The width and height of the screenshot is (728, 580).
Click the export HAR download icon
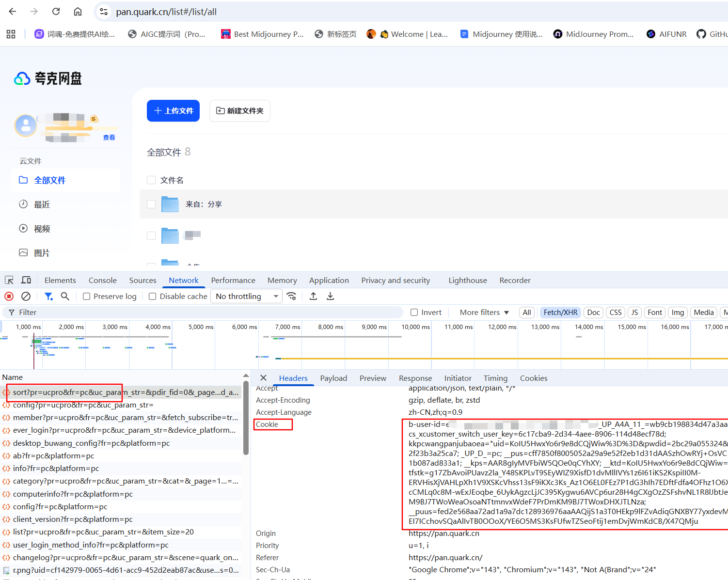(x=330, y=296)
